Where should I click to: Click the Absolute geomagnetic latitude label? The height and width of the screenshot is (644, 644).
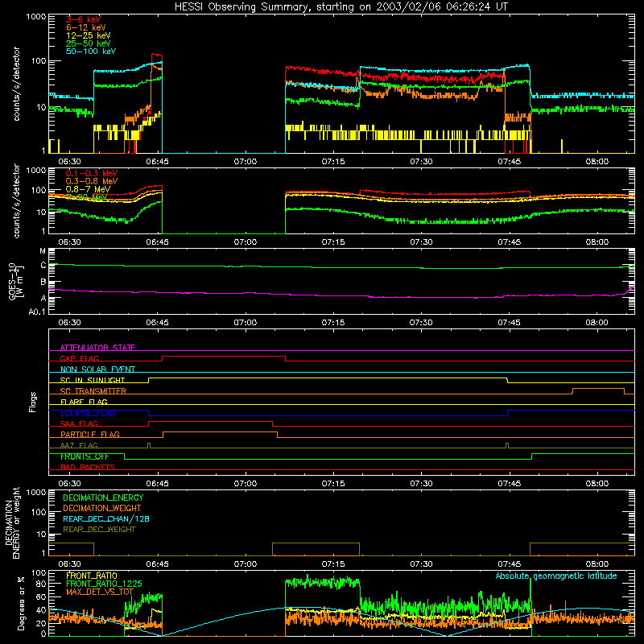click(556, 576)
